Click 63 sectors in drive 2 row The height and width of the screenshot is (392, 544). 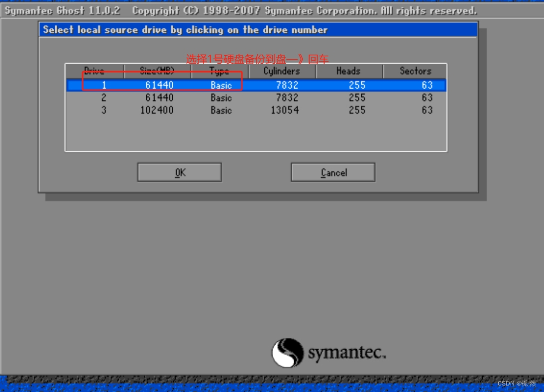[428, 98]
